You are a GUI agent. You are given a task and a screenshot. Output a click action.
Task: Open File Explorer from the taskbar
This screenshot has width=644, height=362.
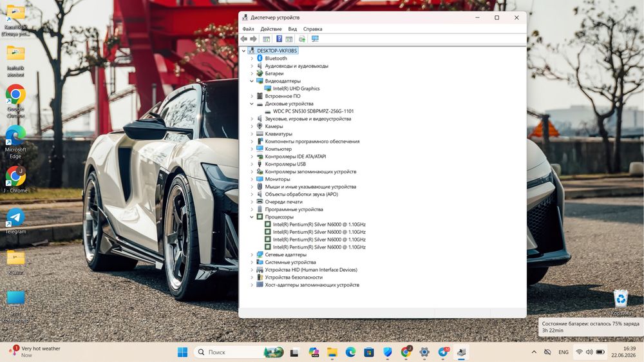(x=332, y=352)
